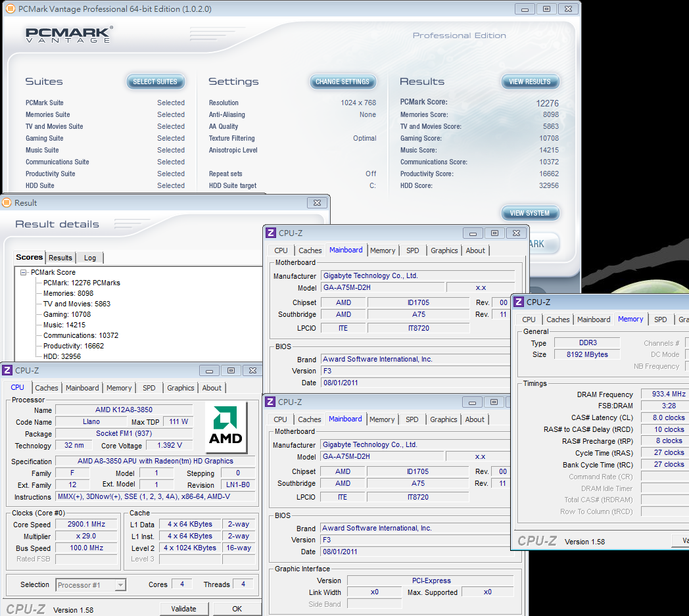This screenshot has height=616, width=689.
Task: Click the VIEW SYSTEM button
Action: (530, 213)
